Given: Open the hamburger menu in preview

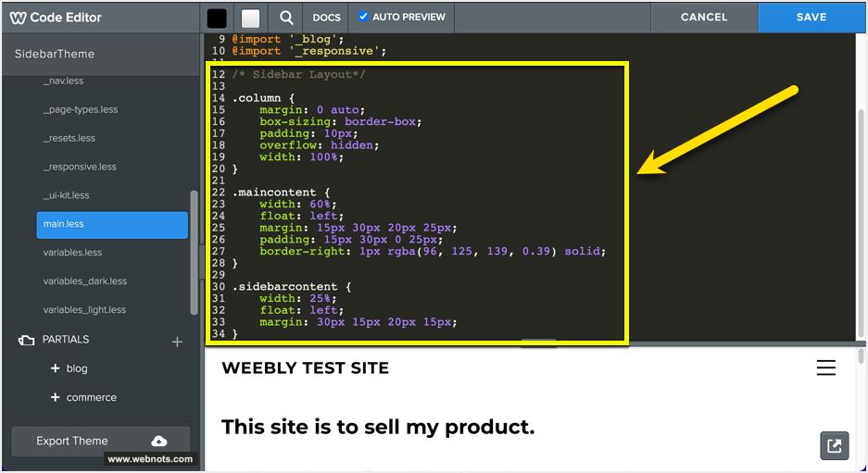Looking at the screenshot, I should tap(825, 368).
